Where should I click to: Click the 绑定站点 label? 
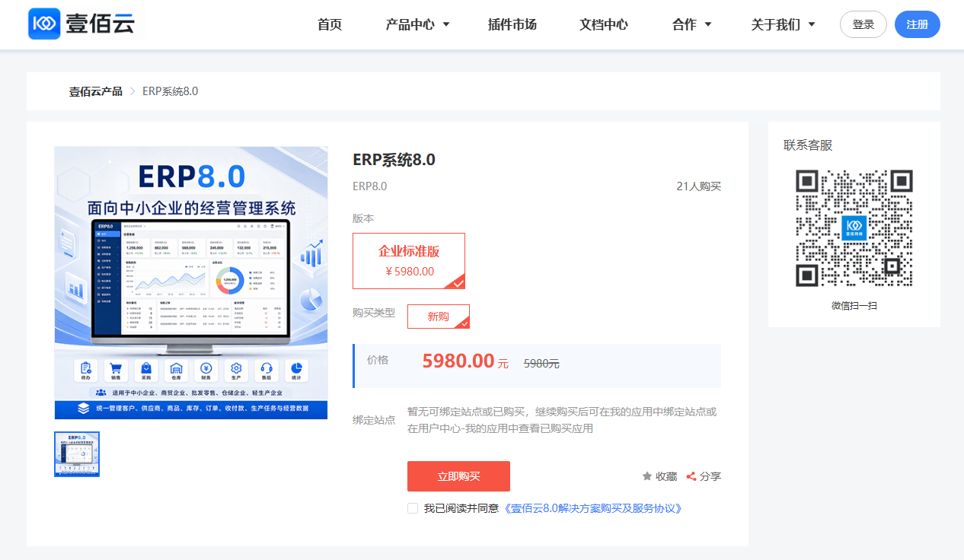374,420
